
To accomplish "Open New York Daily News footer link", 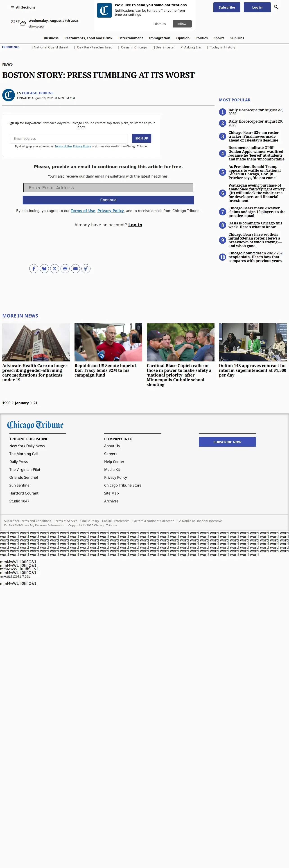I will (x=27, y=446).
